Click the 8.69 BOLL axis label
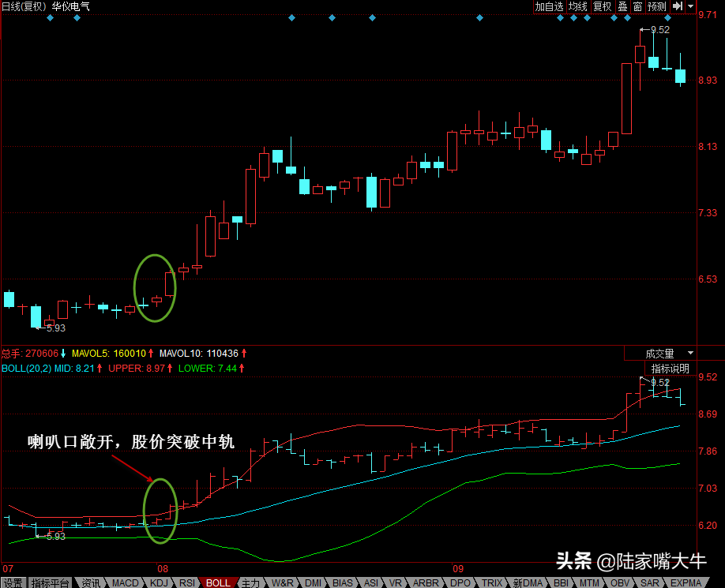Screen dimensions: 725x588 [x=708, y=414]
